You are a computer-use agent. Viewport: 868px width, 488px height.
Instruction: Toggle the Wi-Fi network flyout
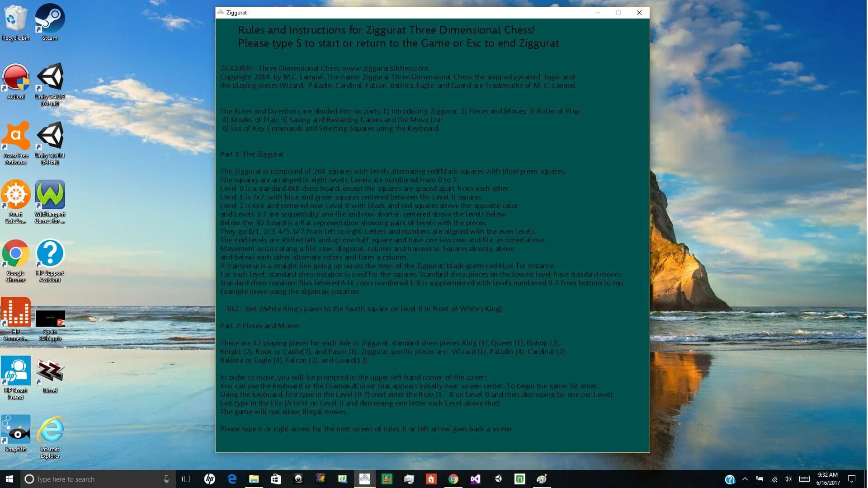click(774, 479)
